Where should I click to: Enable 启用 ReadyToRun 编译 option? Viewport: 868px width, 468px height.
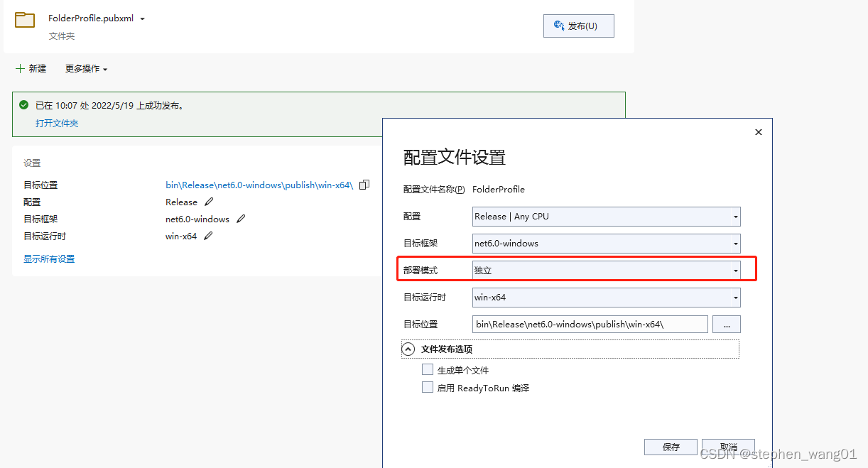click(x=428, y=387)
